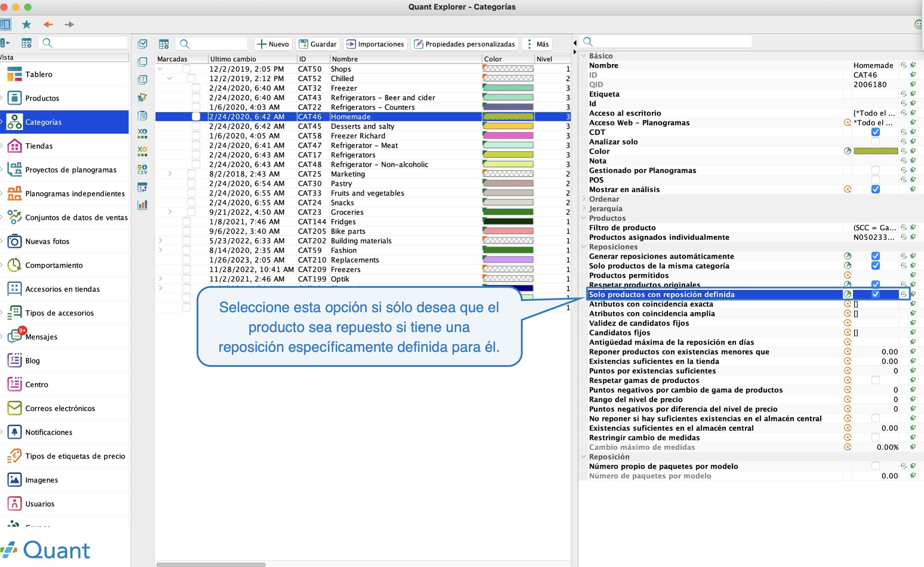
Task: Enable Restringir cambio de medidas checkbox
Action: tap(875, 437)
